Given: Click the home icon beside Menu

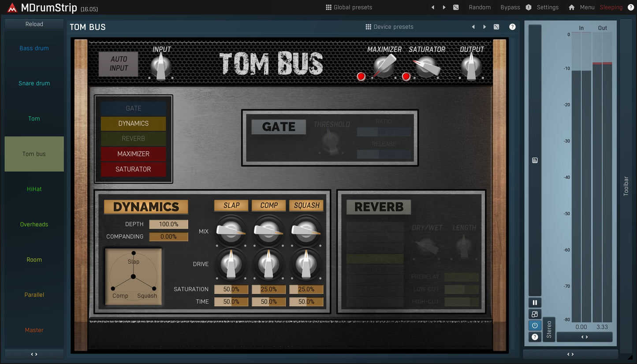Looking at the screenshot, I should click(571, 7).
